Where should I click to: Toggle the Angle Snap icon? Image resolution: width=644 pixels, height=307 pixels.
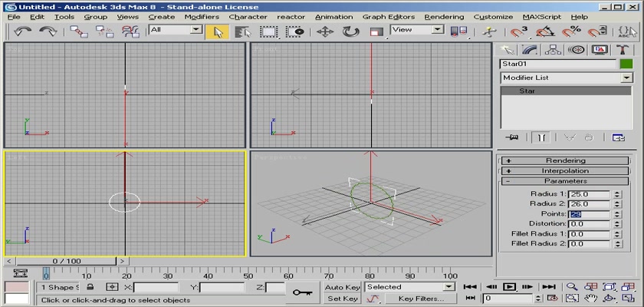pyautogui.click(x=545, y=31)
